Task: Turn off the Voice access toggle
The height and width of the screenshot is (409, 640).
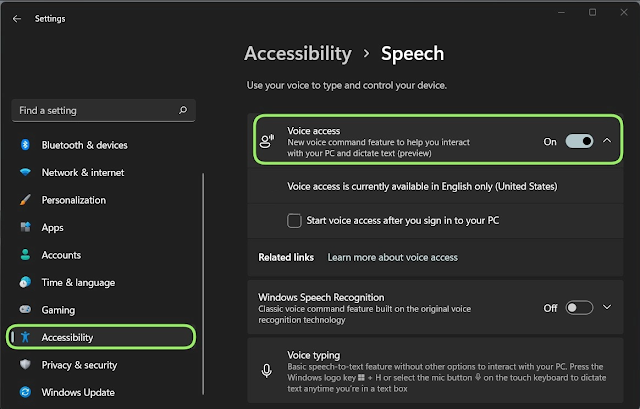Action: (579, 141)
